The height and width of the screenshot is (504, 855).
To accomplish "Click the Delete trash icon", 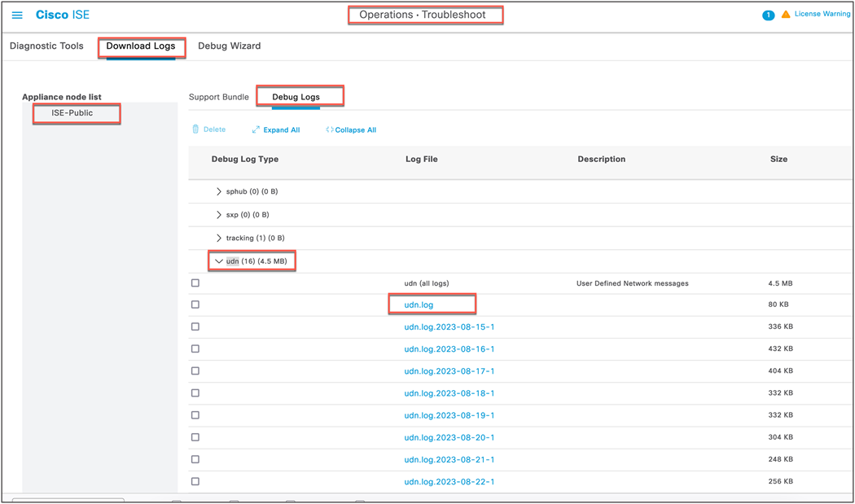I will point(195,129).
